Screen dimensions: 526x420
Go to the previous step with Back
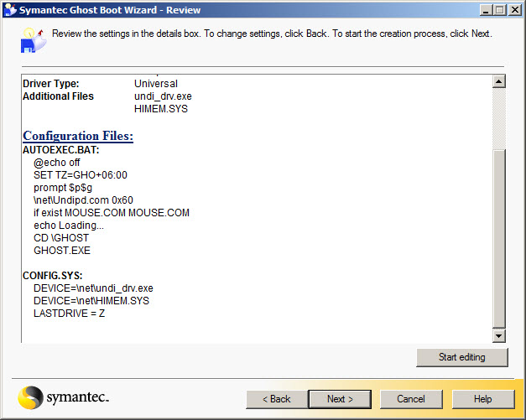click(277, 399)
